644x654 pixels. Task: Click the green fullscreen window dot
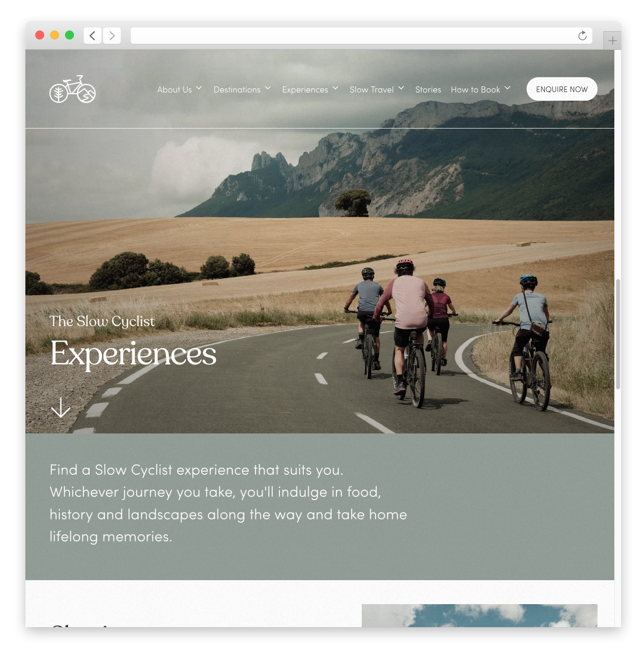click(69, 35)
